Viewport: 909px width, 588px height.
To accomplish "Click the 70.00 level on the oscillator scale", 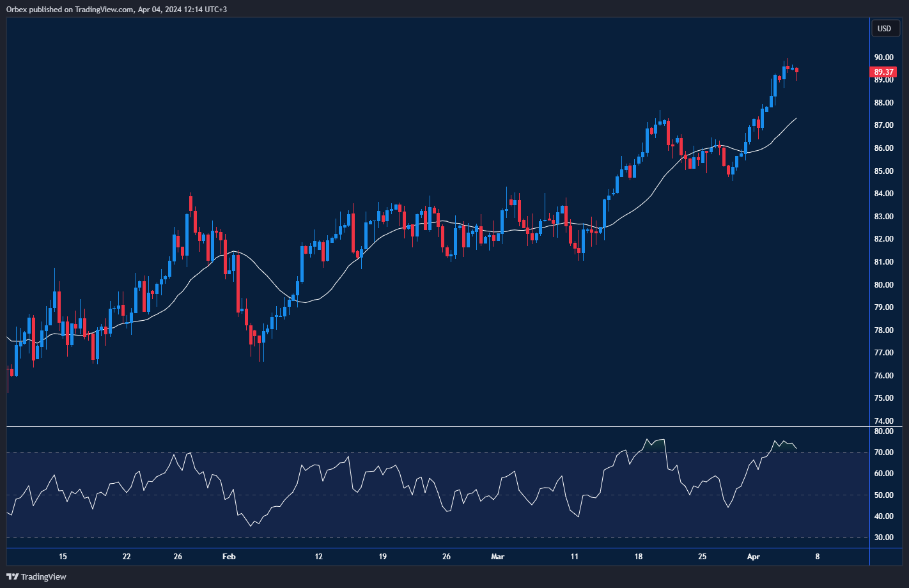I will pyautogui.click(x=883, y=453).
